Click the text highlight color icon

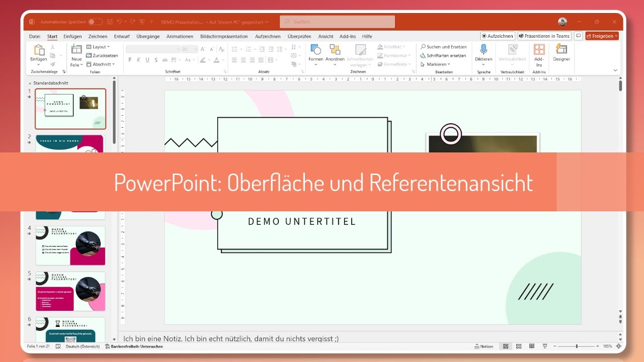pos(203,60)
